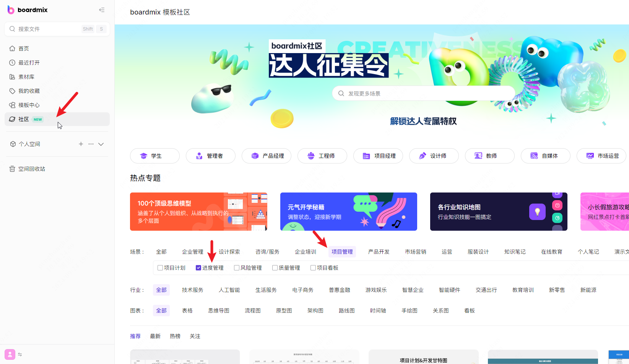Image resolution: width=629 pixels, height=364 pixels.
Task: Uncheck the 进度管理 checkbox
Action: pyautogui.click(x=198, y=268)
